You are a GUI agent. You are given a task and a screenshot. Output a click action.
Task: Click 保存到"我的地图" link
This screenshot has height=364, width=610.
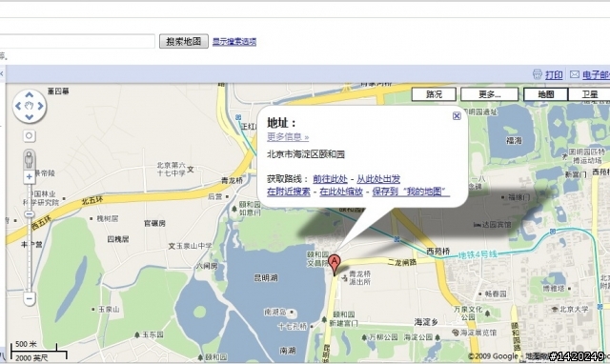[411, 192]
